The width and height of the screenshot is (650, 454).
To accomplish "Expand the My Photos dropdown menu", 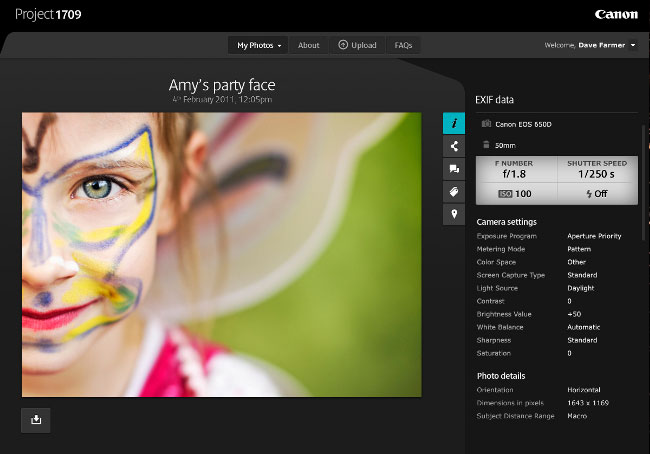I will click(258, 45).
